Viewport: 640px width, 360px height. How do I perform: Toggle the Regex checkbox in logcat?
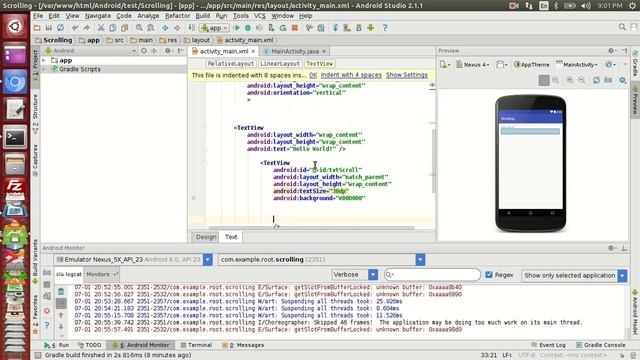click(x=489, y=275)
